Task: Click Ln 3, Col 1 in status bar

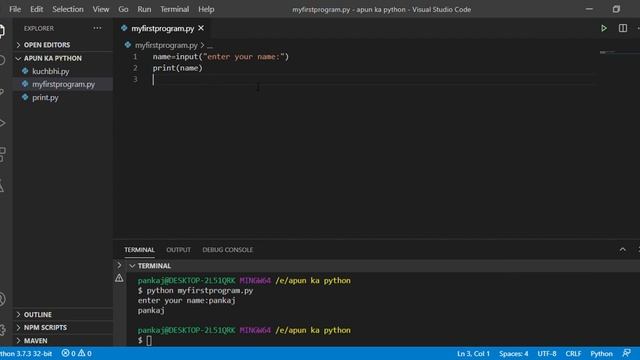Action: coord(473,353)
